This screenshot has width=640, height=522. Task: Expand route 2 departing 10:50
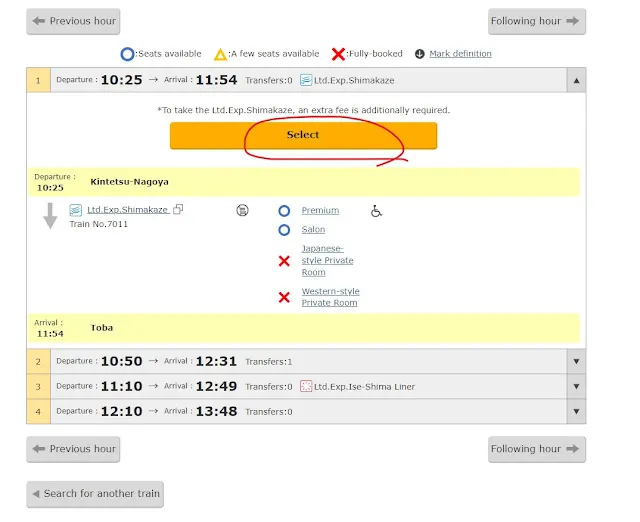(x=576, y=362)
